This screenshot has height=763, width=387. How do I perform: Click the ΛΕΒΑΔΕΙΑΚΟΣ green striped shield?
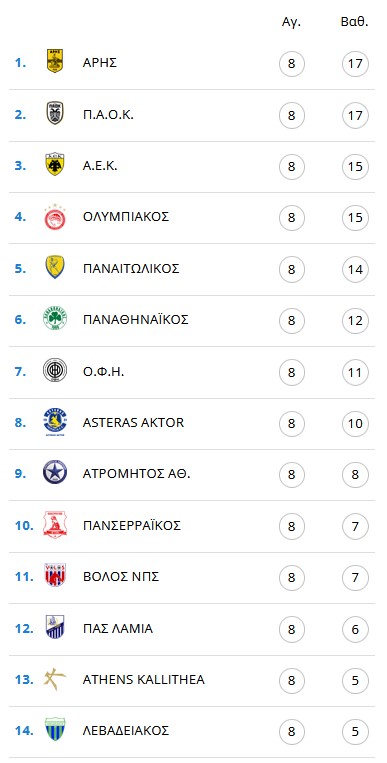coord(55,729)
